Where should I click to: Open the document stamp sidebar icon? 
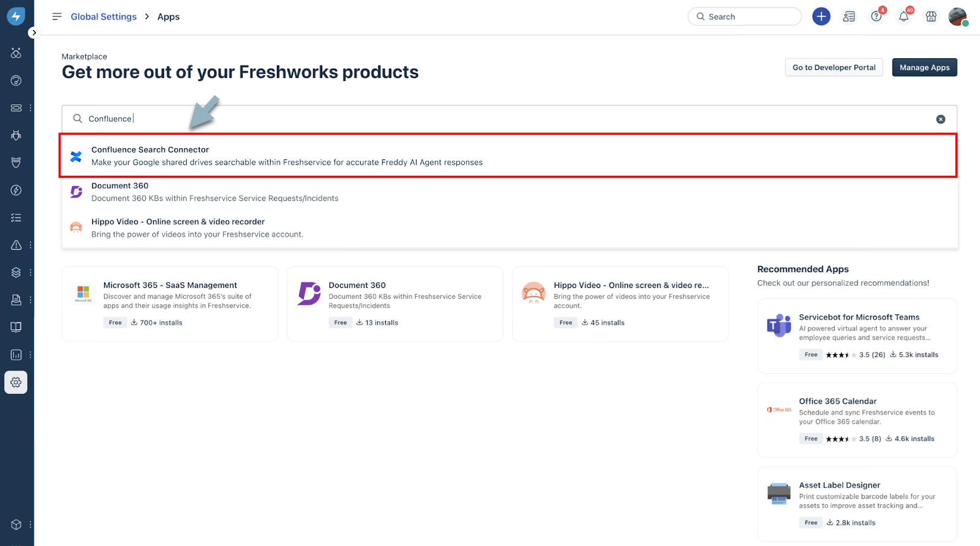(x=16, y=300)
